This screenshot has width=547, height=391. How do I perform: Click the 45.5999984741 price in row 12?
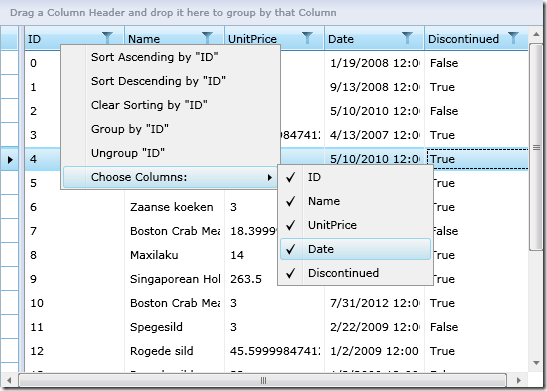[275, 351]
